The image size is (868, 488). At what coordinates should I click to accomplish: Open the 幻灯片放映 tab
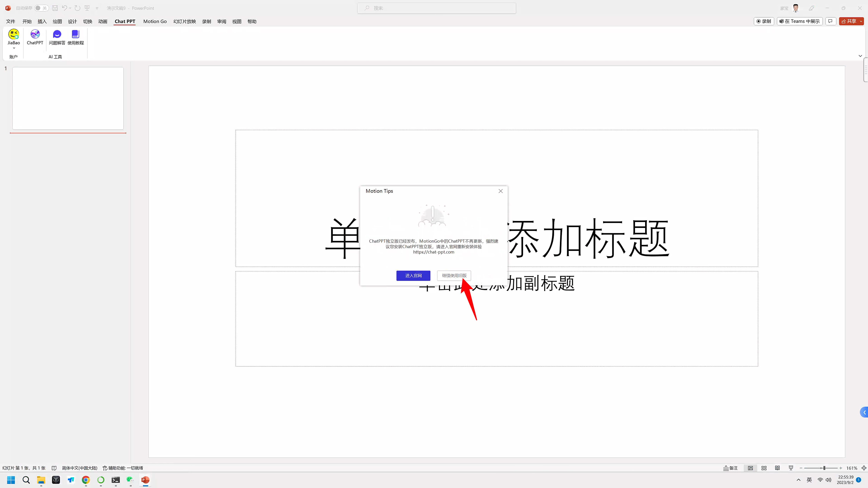click(x=185, y=21)
